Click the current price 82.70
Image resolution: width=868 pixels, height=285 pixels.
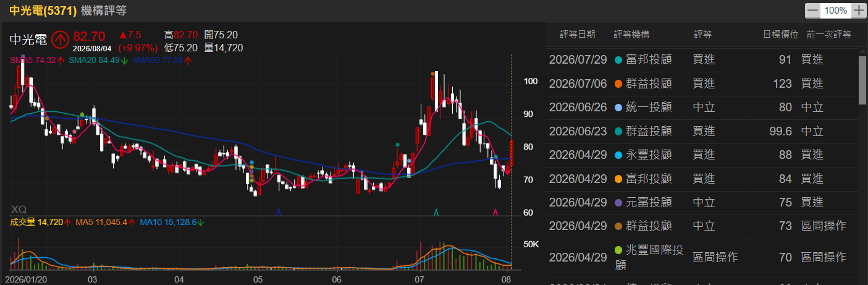click(89, 36)
